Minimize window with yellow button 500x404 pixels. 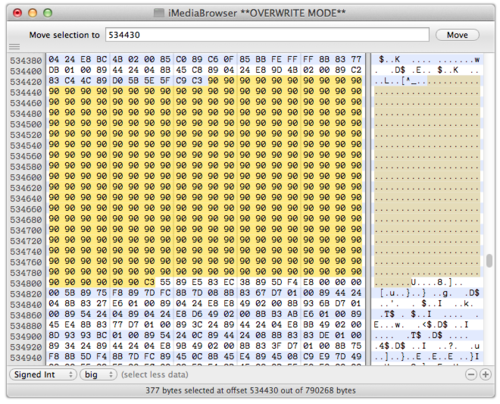33,13
